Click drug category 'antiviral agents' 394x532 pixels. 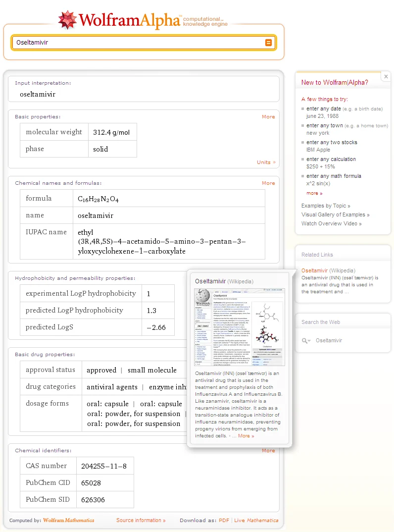pos(112,387)
